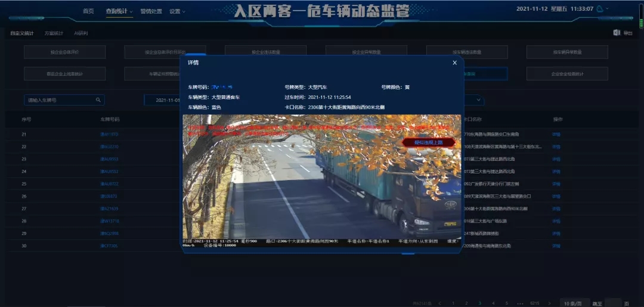The width and height of the screenshot is (644, 307).
Task: Go to previous page with left arrow
Action: tap(440, 303)
